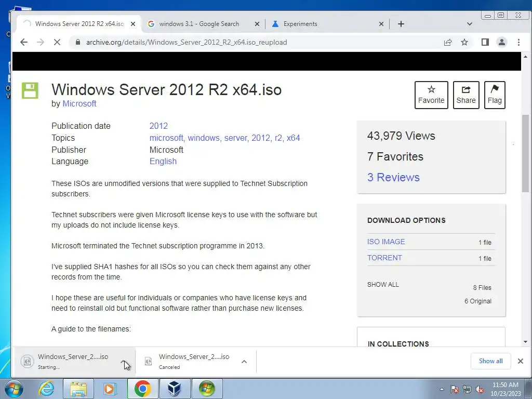Click the Action Center flag tray icon
The image size is (532, 399).
point(455,389)
